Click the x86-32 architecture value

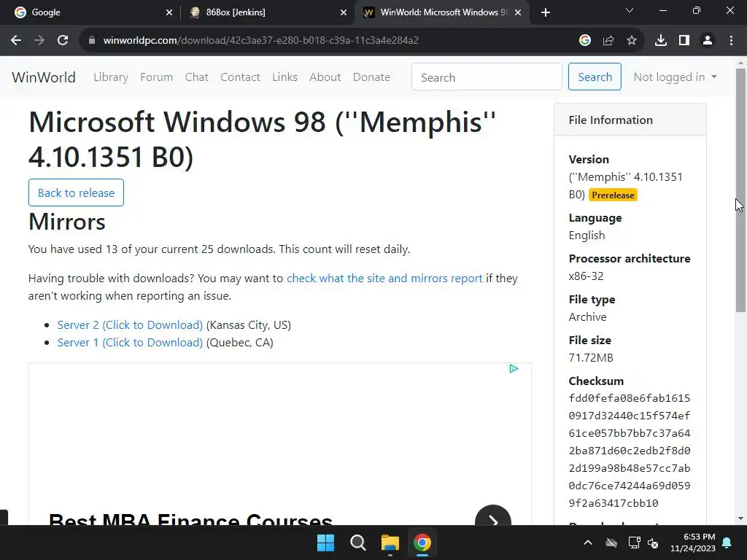click(x=586, y=276)
